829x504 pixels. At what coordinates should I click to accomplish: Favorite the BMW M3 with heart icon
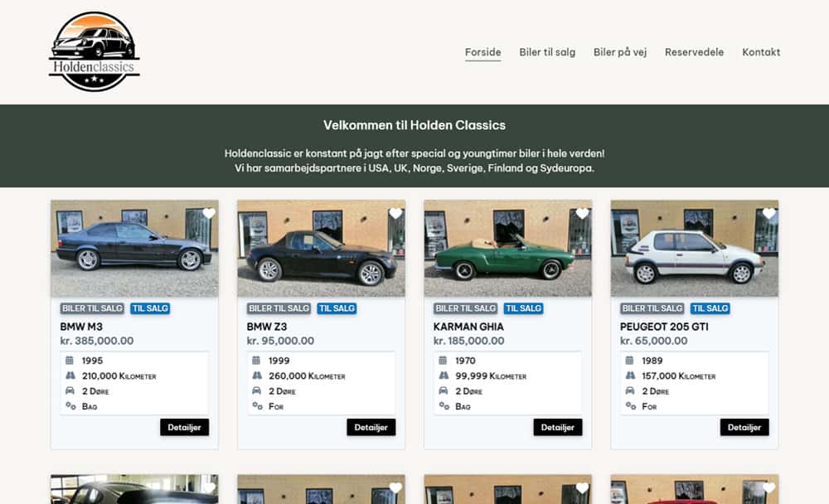click(x=209, y=213)
